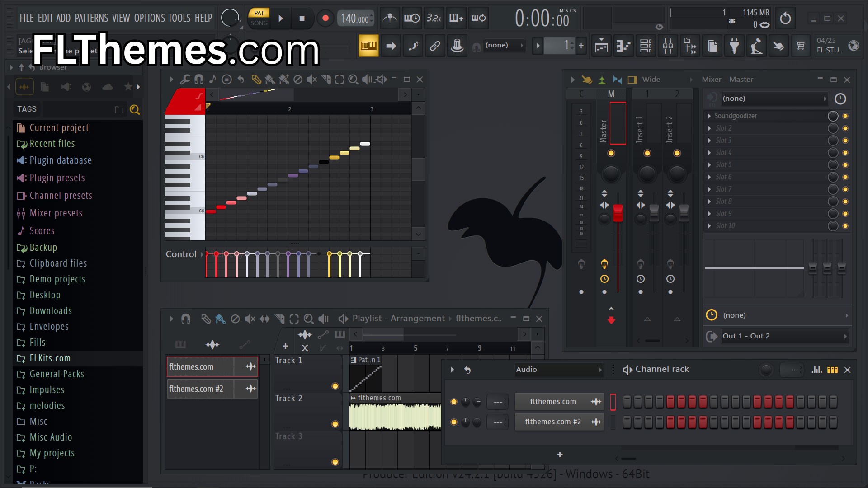Open the Channel rack menu arrow

point(452,370)
